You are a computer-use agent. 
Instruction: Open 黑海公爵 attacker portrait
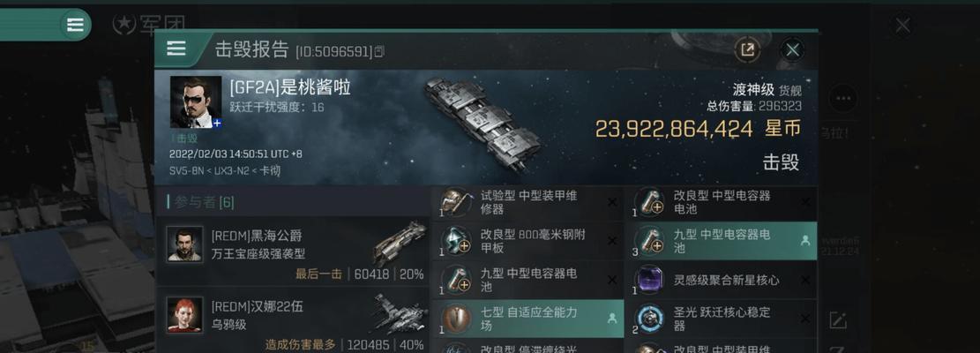tap(184, 244)
